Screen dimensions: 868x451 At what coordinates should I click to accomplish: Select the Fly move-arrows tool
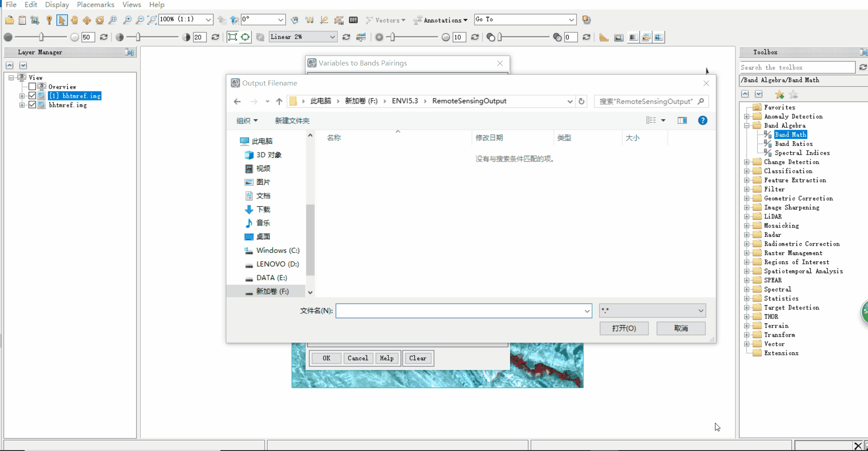(87, 20)
